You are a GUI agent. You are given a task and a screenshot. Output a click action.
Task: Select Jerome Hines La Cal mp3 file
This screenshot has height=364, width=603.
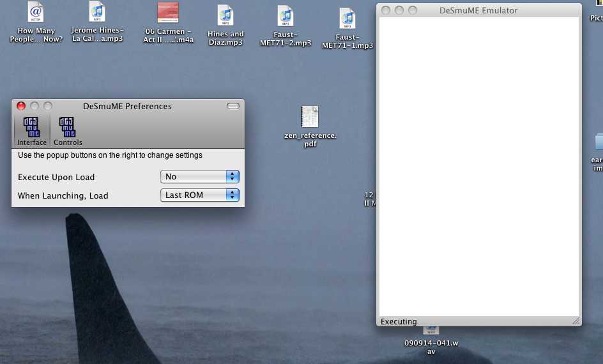(x=97, y=11)
